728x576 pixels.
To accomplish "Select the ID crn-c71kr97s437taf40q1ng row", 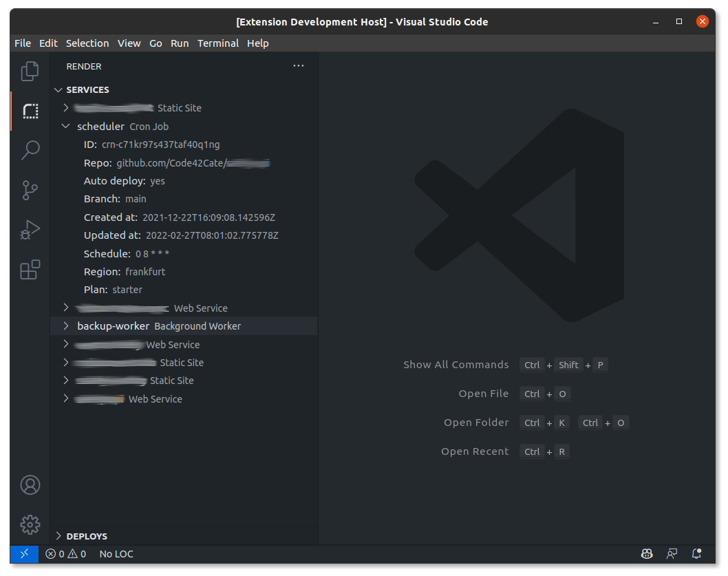I will tap(184, 145).
